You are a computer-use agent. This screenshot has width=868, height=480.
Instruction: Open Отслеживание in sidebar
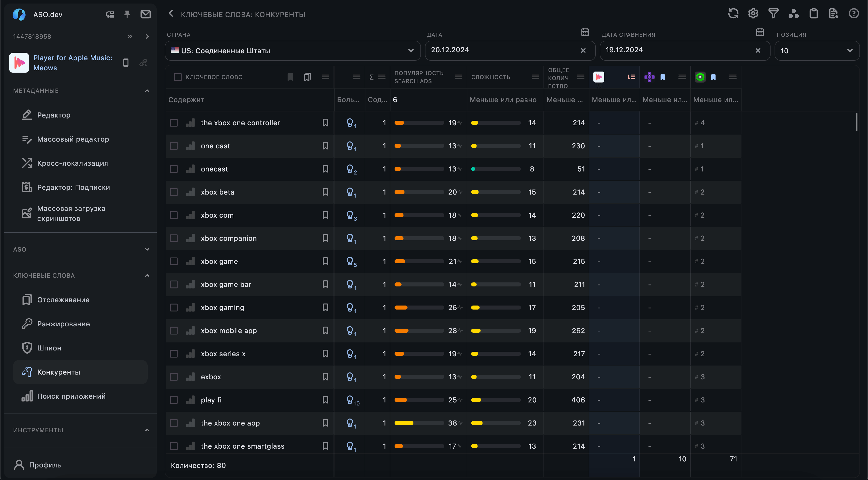point(80,300)
